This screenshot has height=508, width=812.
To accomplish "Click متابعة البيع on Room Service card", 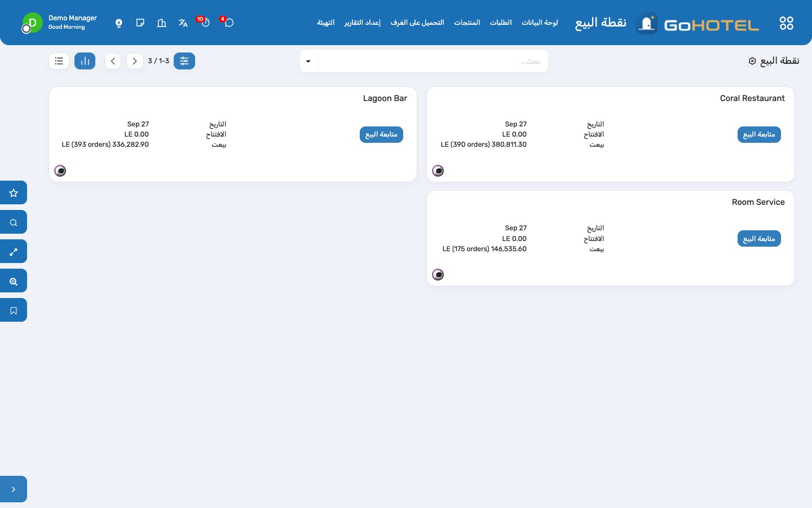I will [x=759, y=239].
